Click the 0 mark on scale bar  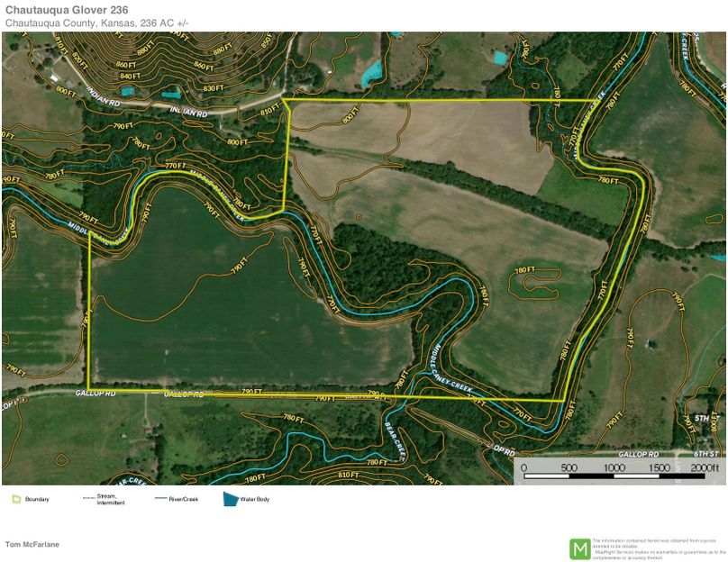click(523, 468)
